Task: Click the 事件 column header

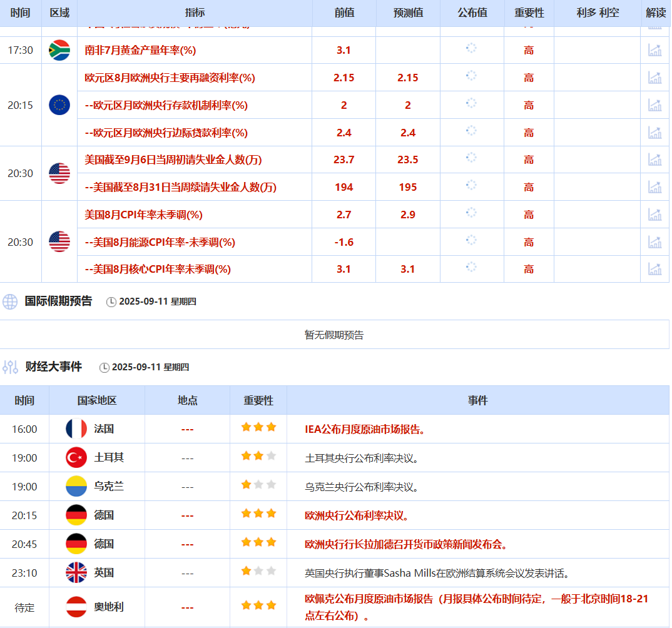Action: pyautogui.click(x=478, y=400)
